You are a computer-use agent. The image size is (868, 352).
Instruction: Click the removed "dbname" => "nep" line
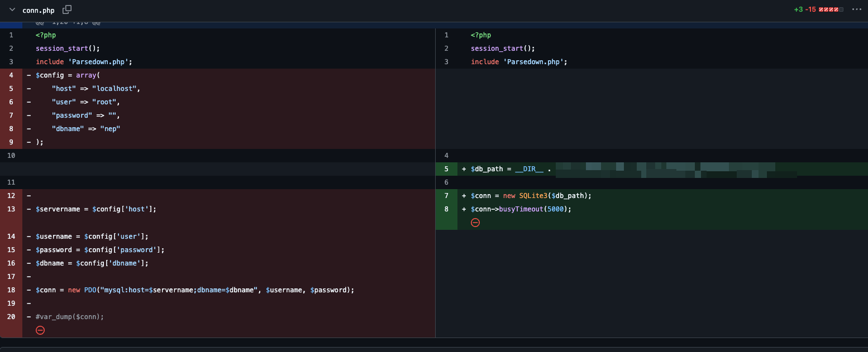(86, 129)
